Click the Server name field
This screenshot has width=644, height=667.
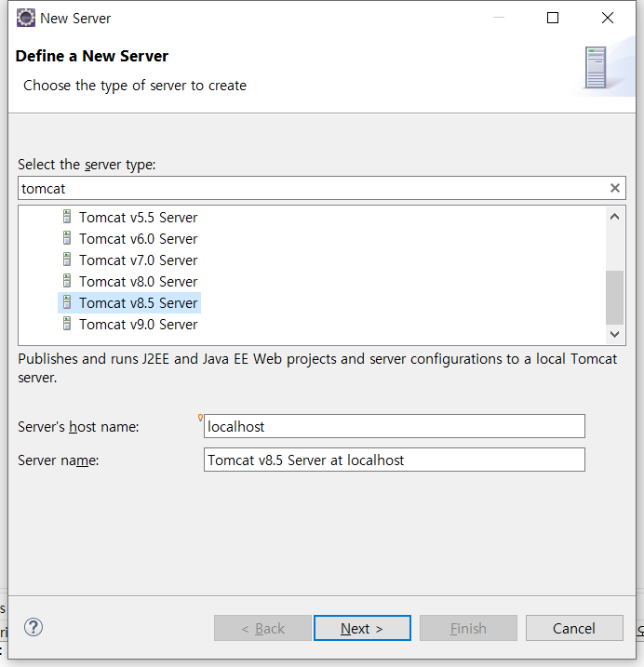point(395,460)
